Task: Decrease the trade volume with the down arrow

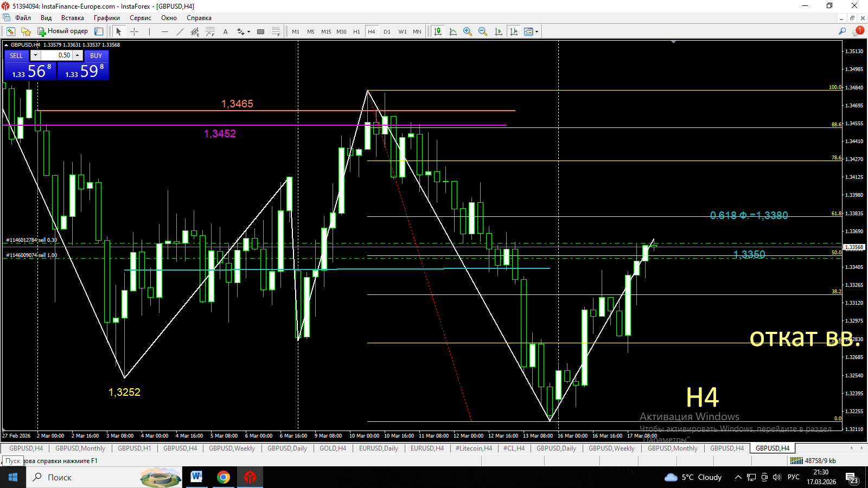Action: click(x=35, y=55)
